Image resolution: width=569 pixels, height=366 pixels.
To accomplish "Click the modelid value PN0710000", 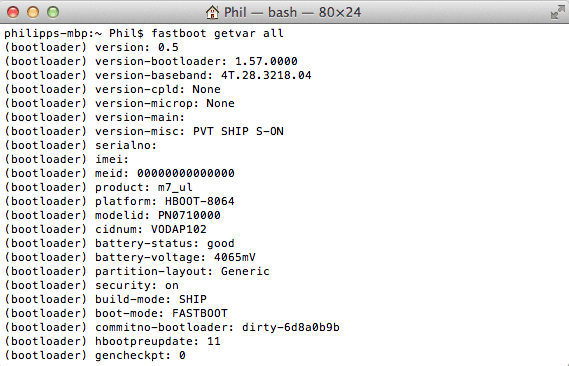I will point(189,215).
